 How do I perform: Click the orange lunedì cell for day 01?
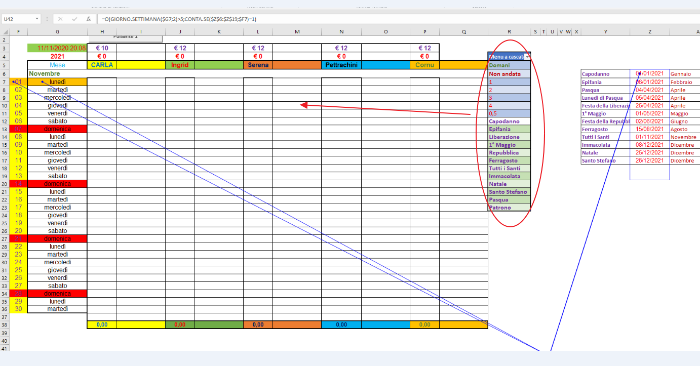[57, 82]
